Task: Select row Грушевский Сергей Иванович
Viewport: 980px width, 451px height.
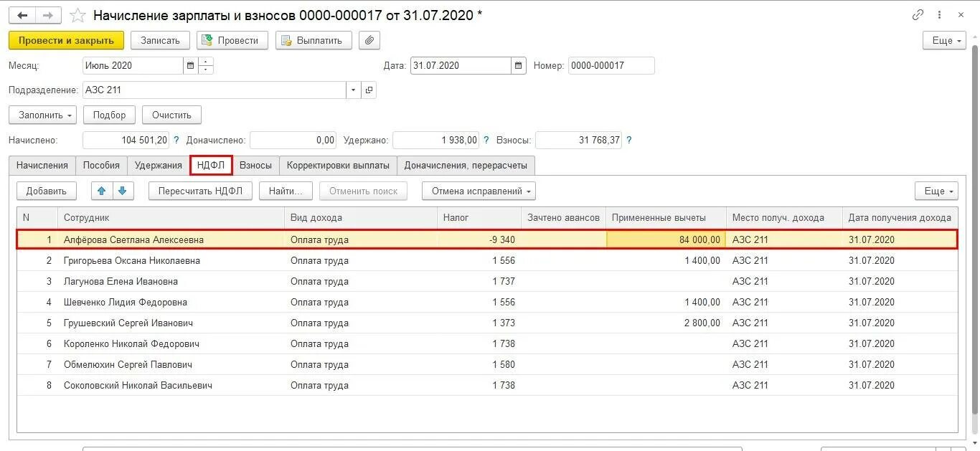Action: click(x=487, y=323)
